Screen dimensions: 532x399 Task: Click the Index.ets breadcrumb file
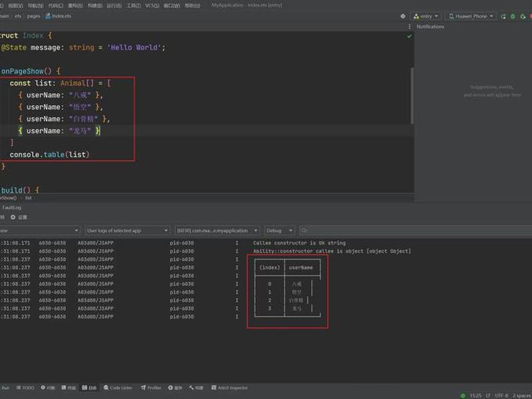59,16
